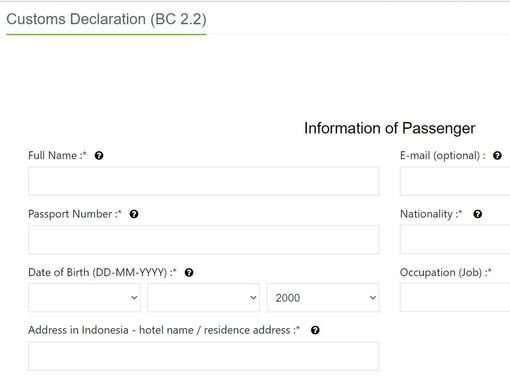Image resolution: width=510 pixels, height=383 pixels.
Task: Open the E-mail (optional) help tooltip icon
Action: [497, 156]
